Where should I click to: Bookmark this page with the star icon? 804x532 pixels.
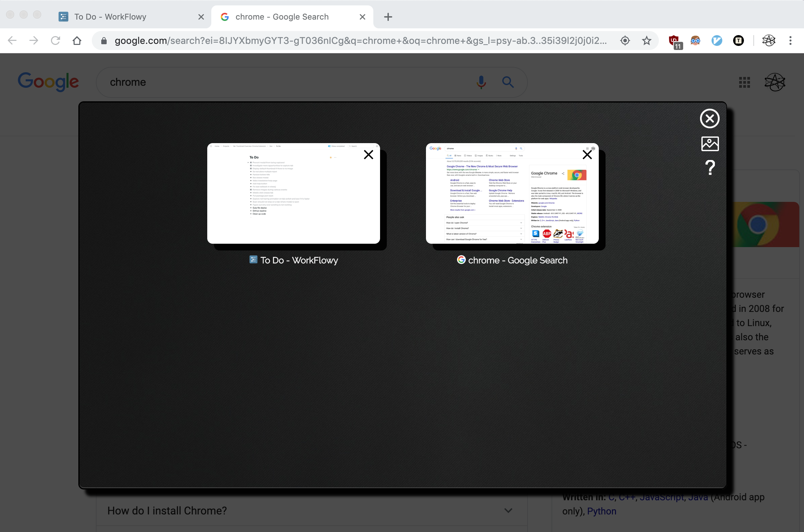click(x=647, y=41)
